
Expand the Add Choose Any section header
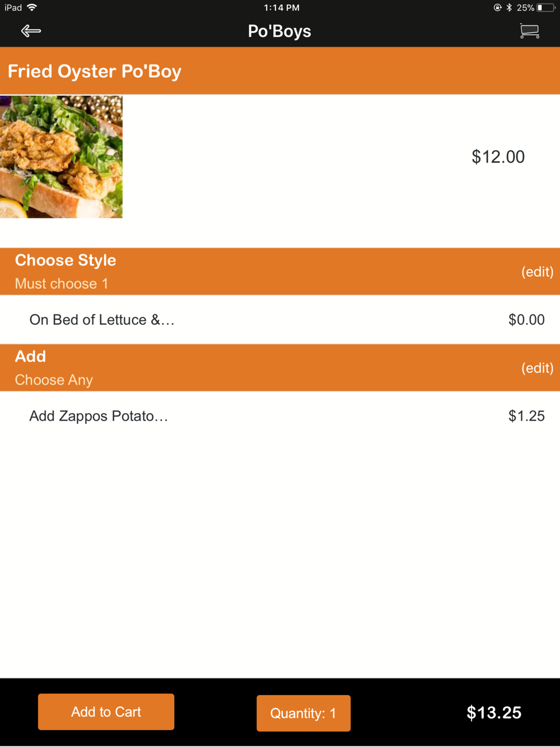[280, 368]
